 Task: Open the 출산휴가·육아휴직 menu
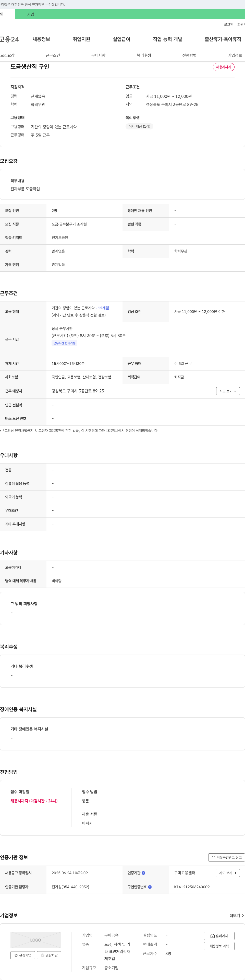(223, 39)
